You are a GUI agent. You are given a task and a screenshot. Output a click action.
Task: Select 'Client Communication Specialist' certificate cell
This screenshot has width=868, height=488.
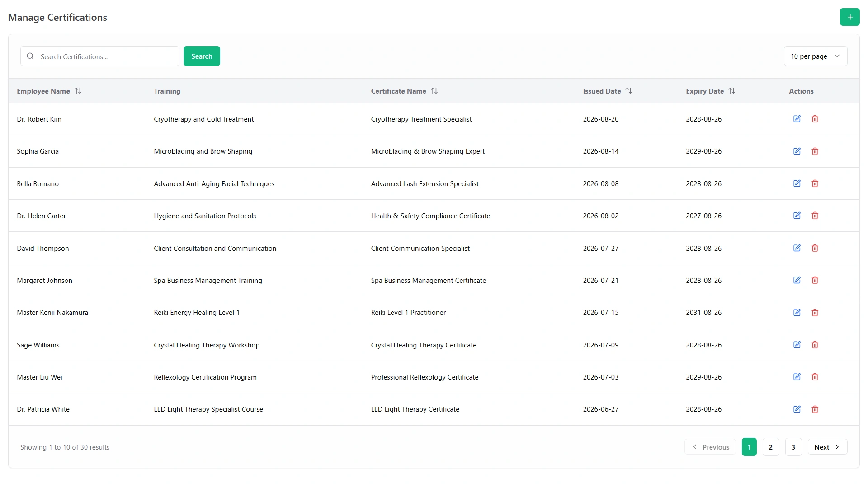tap(420, 249)
